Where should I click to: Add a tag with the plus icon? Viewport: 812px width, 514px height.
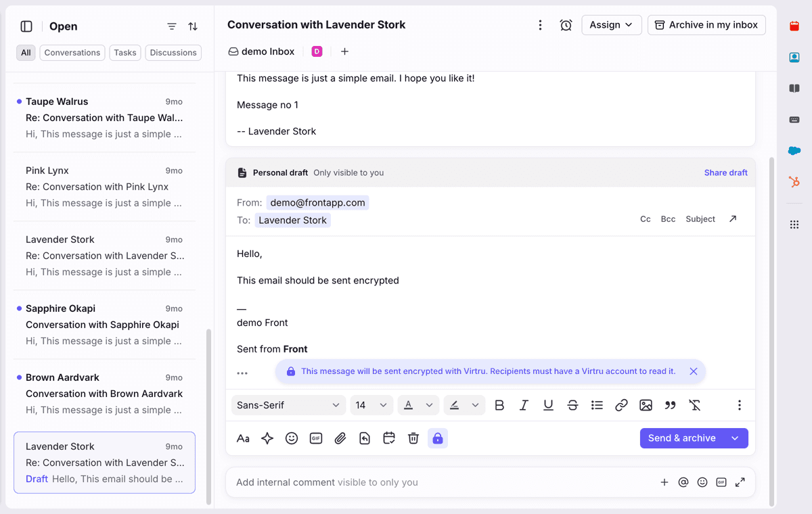point(344,51)
